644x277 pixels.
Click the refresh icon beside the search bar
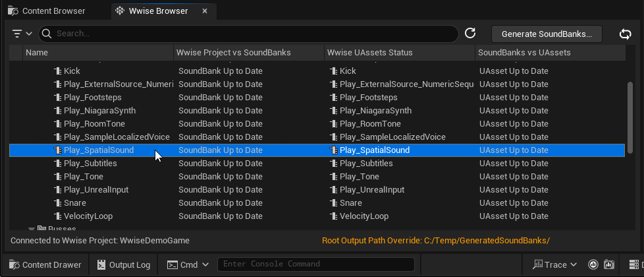point(470,34)
